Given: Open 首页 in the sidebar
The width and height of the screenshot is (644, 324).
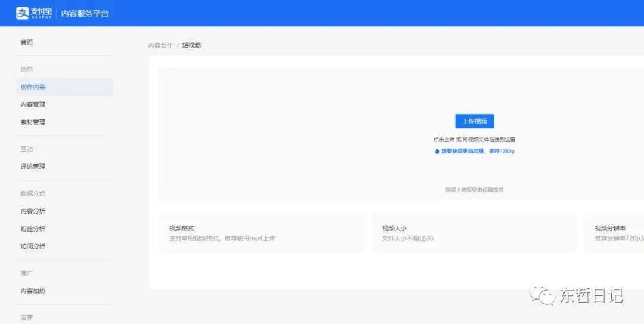Looking at the screenshot, I should pyautogui.click(x=27, y=42).
